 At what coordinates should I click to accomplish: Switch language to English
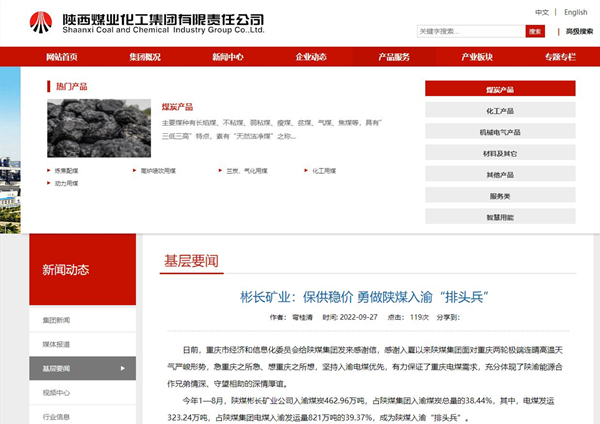[575, 12]
